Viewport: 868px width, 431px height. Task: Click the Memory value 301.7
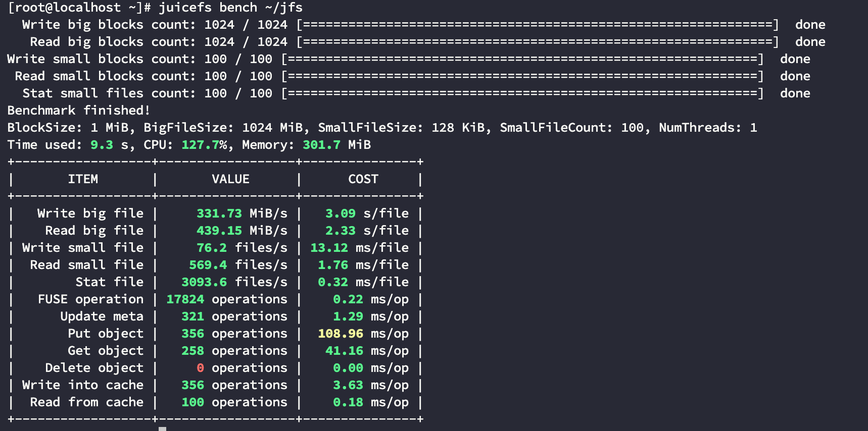pyautogui.click(x=321, y=145)
